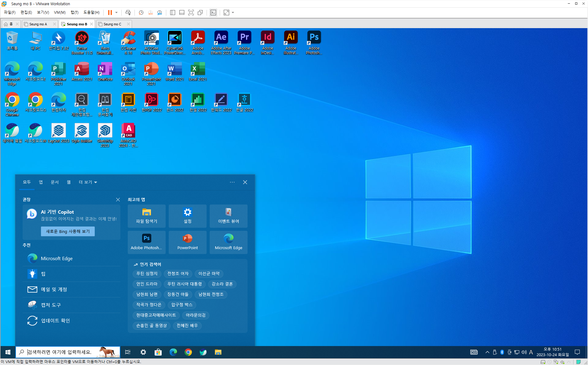Open the ACDSee Photo Studio desktop icon

(x=151, y=42)
